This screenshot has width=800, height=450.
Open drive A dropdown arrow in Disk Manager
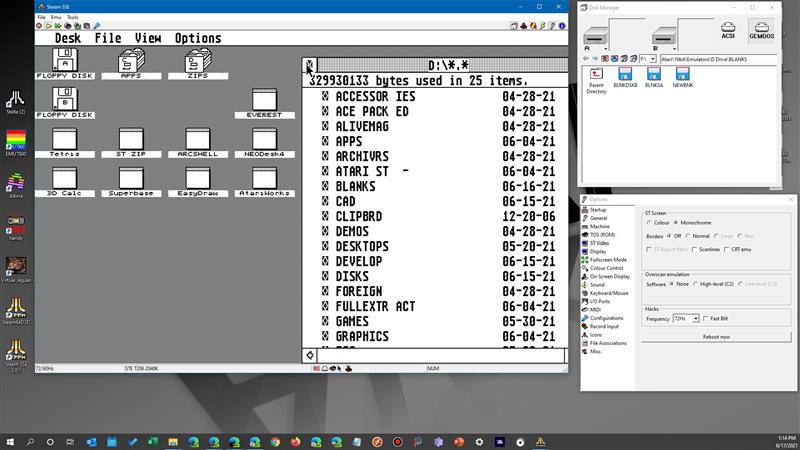coord(605,49)
